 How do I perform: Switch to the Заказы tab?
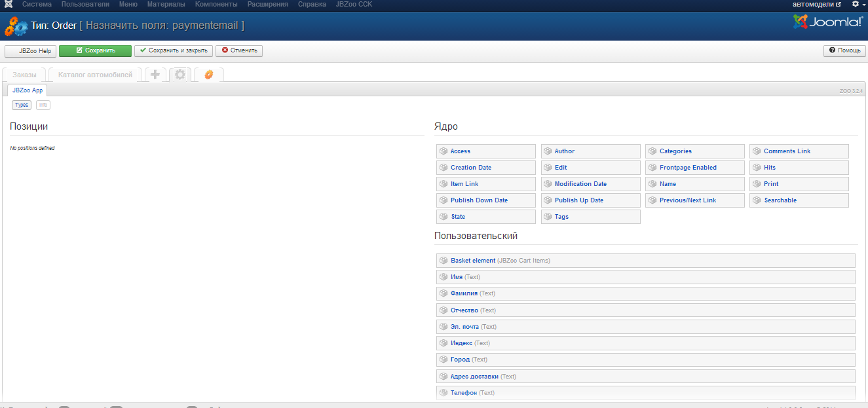24,75
